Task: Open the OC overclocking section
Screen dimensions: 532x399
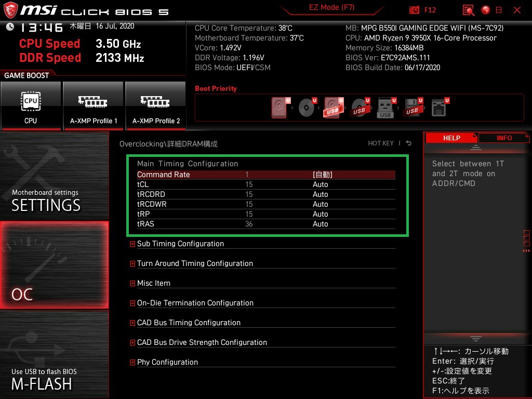Action: [x=54, y=265]
